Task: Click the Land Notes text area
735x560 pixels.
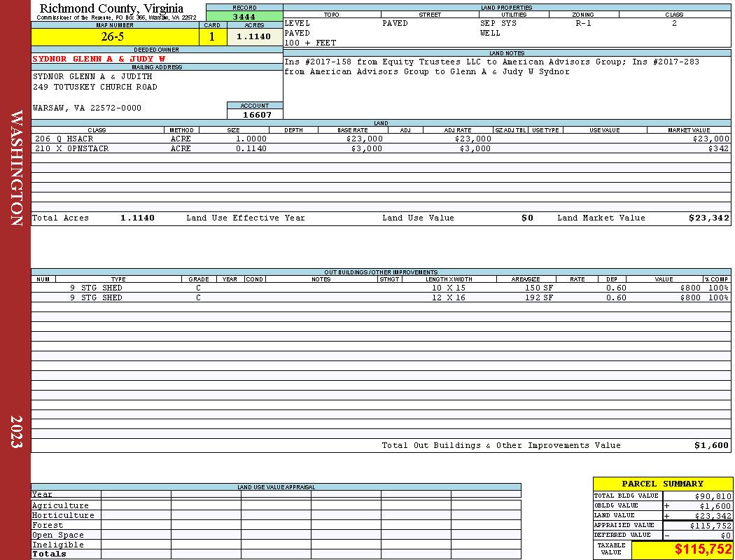Action: (x=507, y=87)
